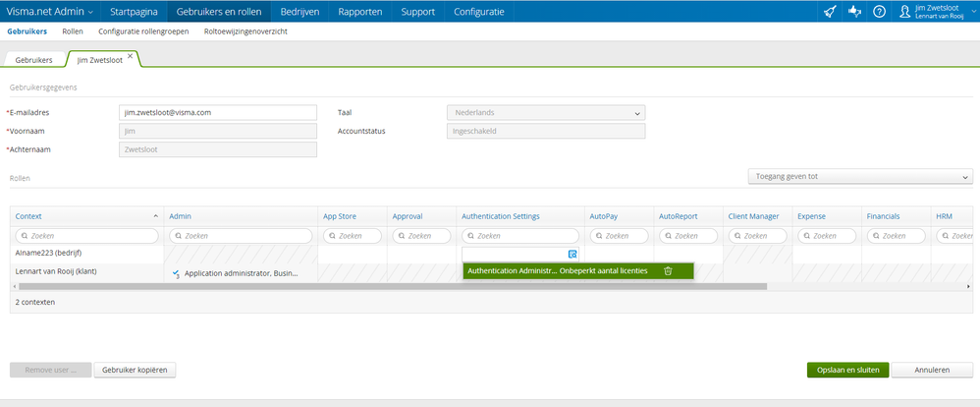The height and width of the screenshot is (407, 980).
Task: Select the Jim Zwetsloot tab
Action: (x=100, y=60)
